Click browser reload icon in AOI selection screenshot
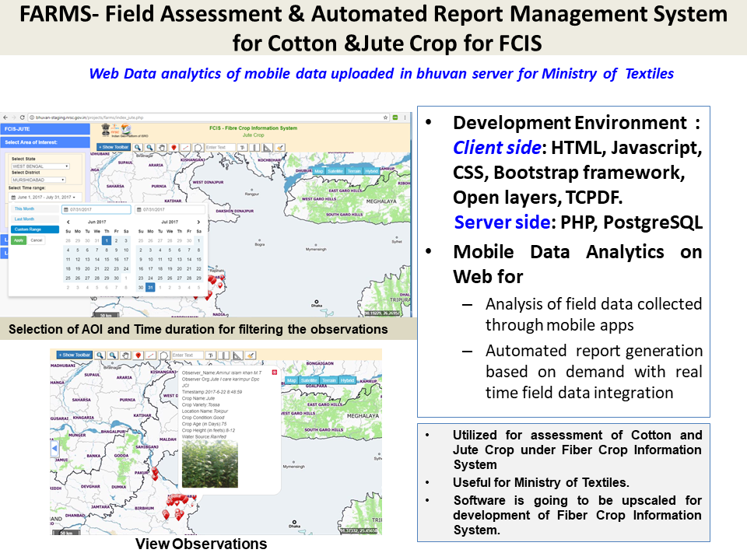The image size is (747, 560). click(x=22, y=117)
